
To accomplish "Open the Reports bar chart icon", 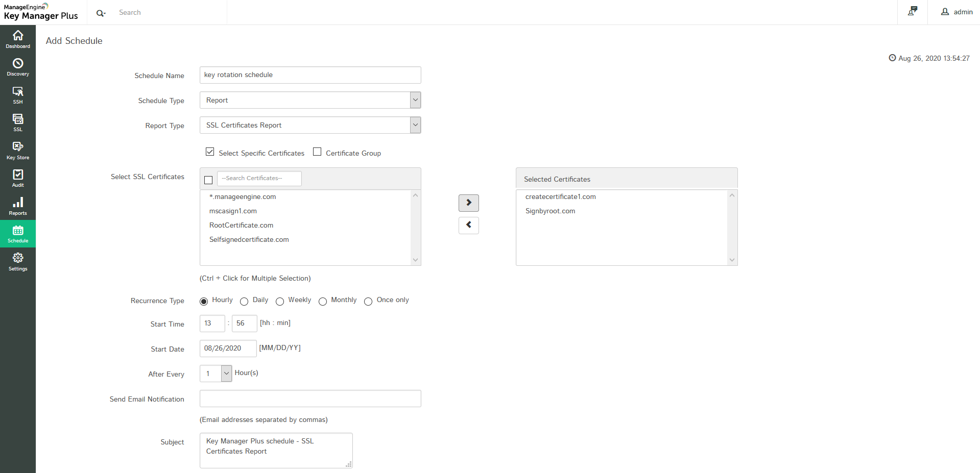I will coord(18,203).
